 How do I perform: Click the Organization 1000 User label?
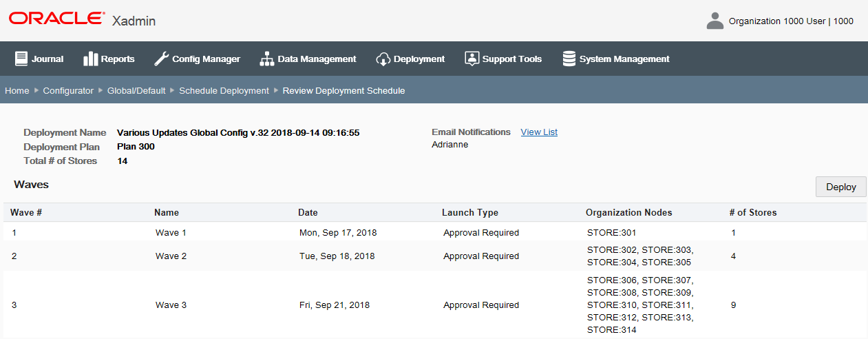pos(777,21)
